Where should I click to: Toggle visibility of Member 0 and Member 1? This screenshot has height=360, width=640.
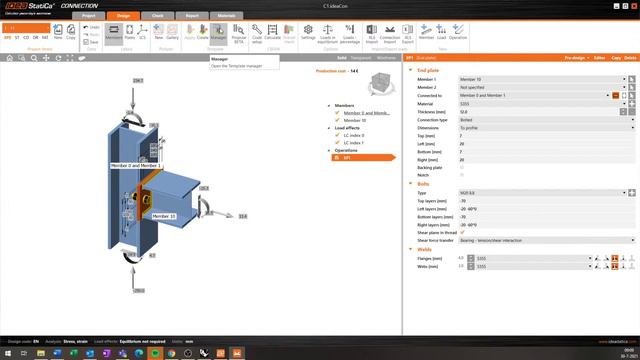pyautogui.click(x=337, y=113)
